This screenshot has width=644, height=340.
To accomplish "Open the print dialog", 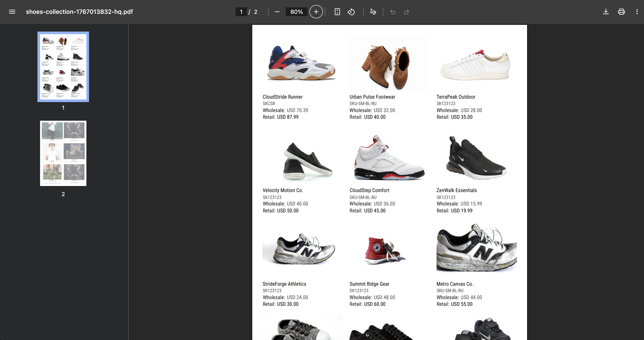I will coord(621,12).
